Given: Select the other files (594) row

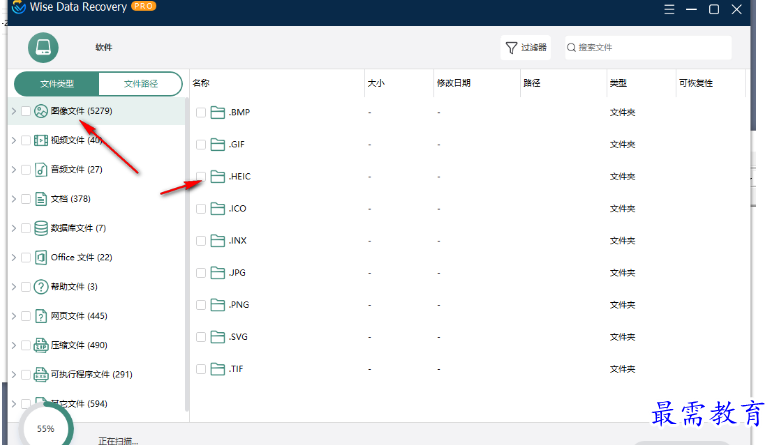Looking at the screenshot, I should coord(97,404).
